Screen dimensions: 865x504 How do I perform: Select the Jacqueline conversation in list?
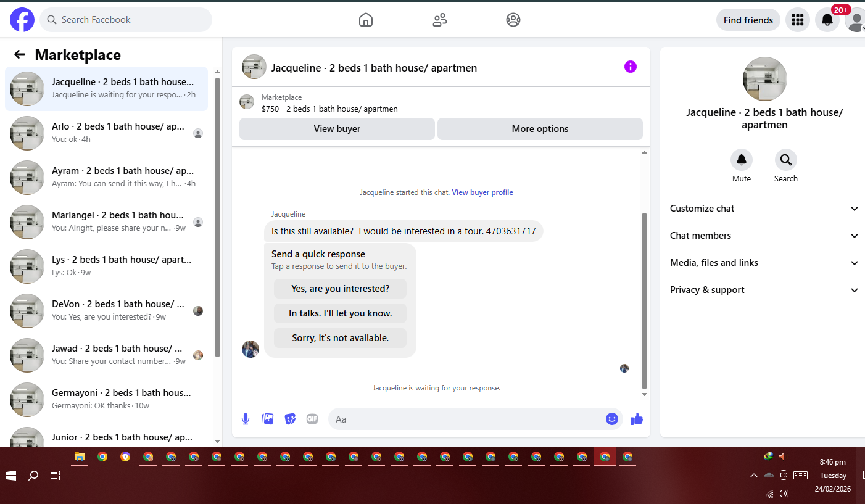[106, 89]
